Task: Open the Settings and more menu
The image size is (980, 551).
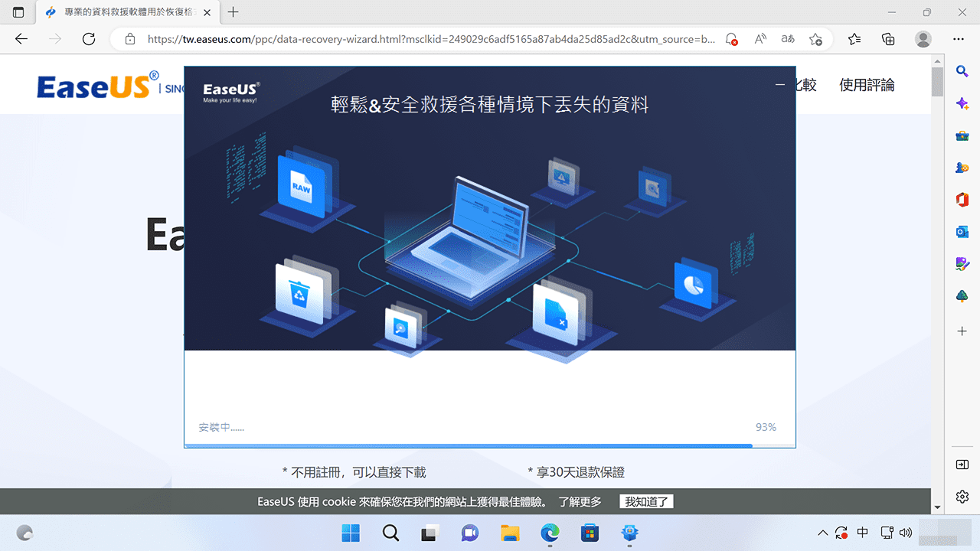Action: (x=958, y=38)
